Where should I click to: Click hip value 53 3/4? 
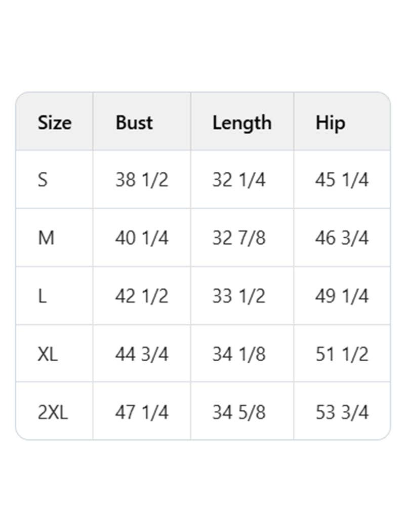coord(342,412)
